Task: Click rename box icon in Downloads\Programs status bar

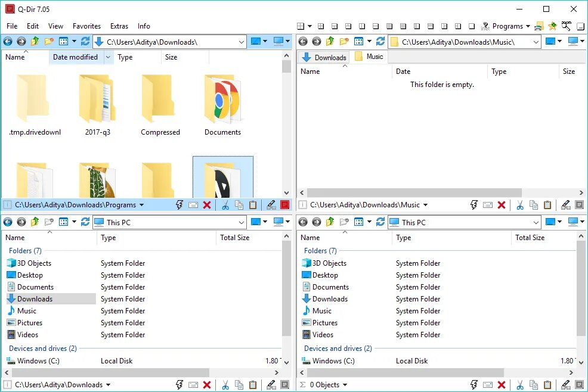Action: 193,205
